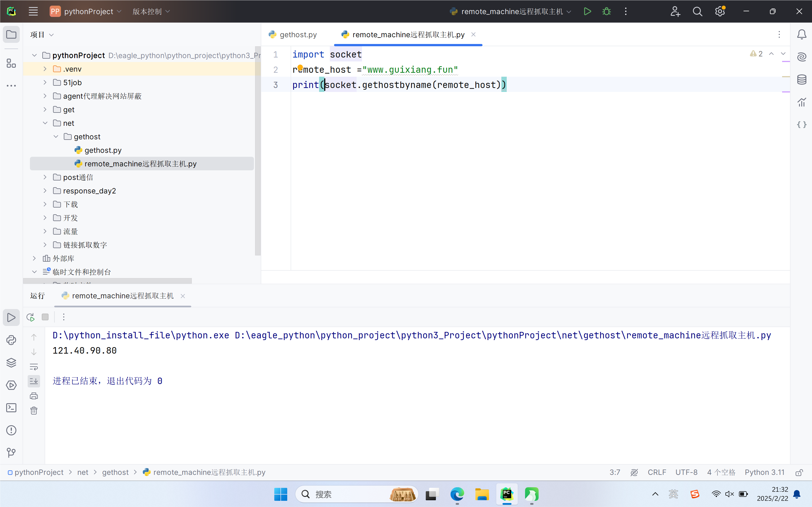812x507 pixels.
Task: Toggle read-only lock icon in status bar
Action: point(799,473)
